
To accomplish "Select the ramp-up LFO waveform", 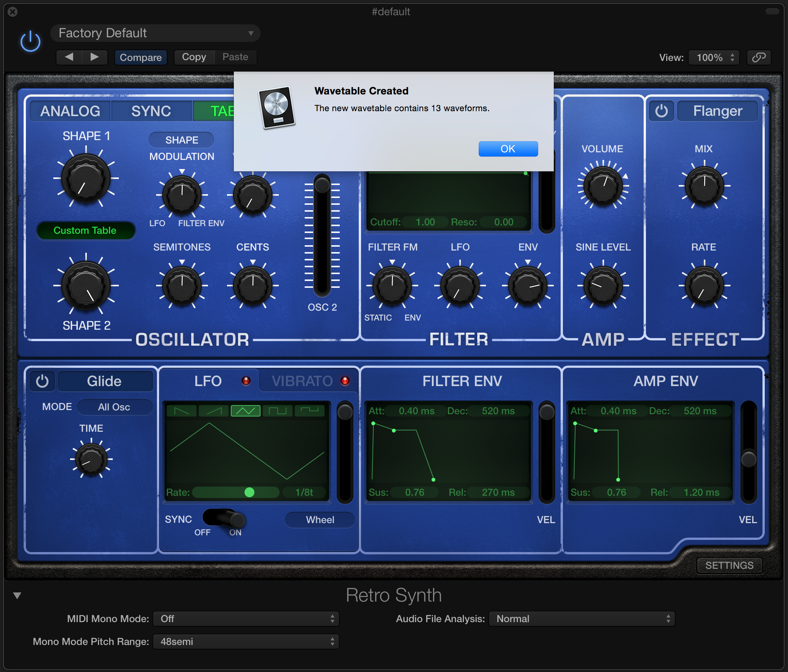I will pos(213,411).
